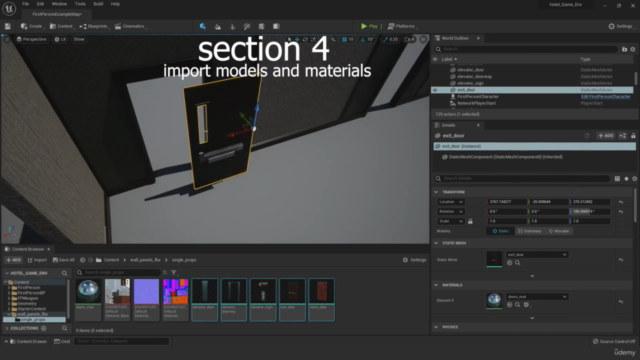
Task: Open the Perspective viewport type menu
Action: pyautogui.click(x=31, y=39)
